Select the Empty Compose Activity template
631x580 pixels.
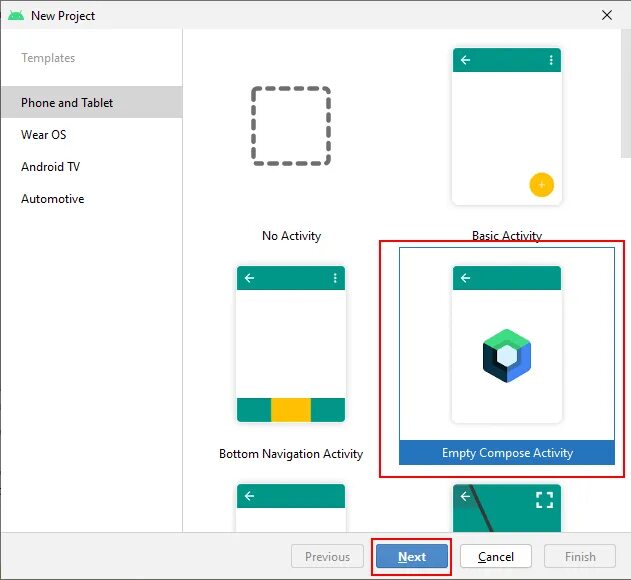(507, 356)
